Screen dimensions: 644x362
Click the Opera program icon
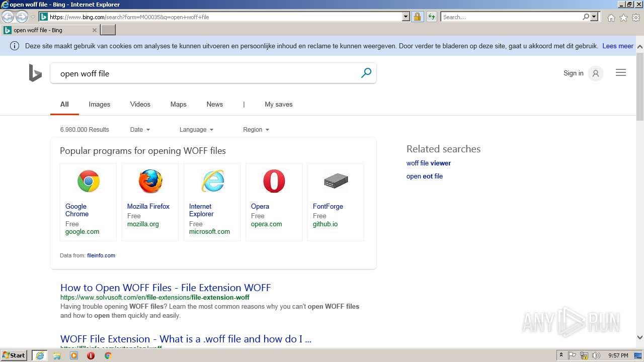274,181
